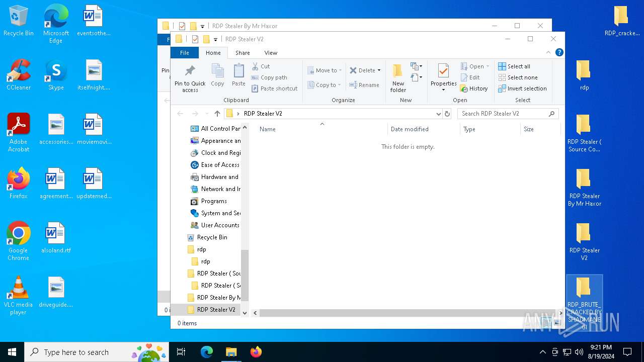Click the Quick Access toolbar properties checkmark icon
Screen dimensions: 644x362
point(195,39)
